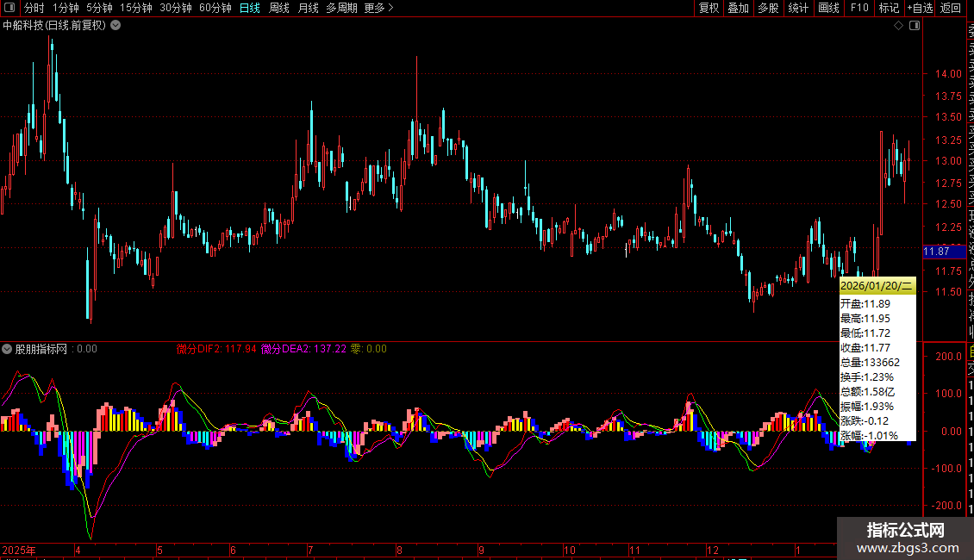Click the 总额:1.58亿 tooltip row
Screen dimensions: 974x560
coord(868,392)
